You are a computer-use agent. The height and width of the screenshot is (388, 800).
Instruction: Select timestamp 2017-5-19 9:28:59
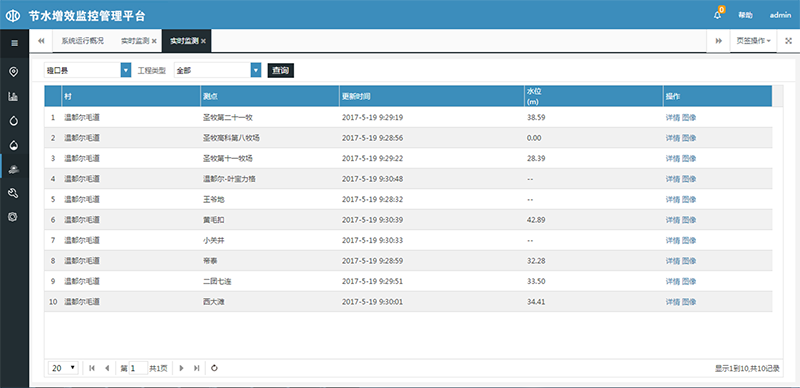point(372,261)
